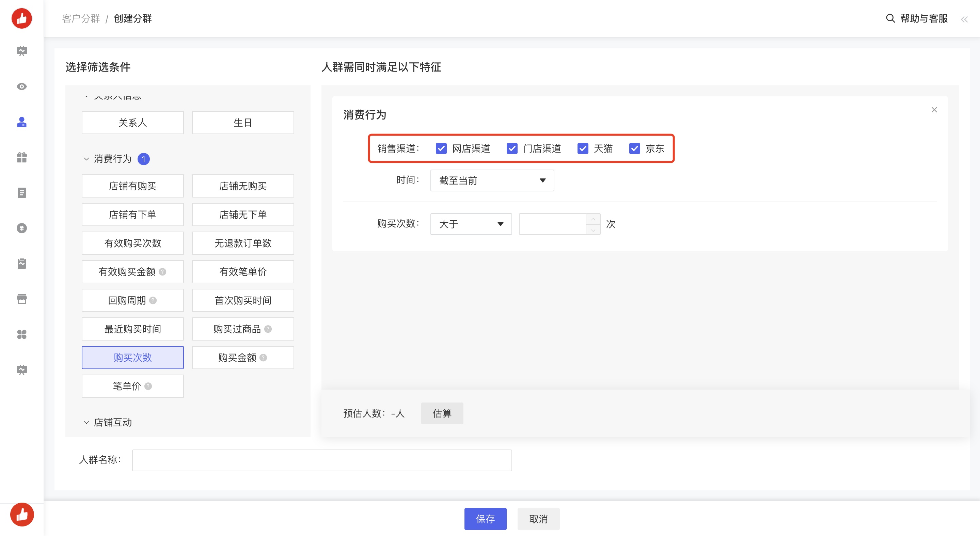980x536 pixels.
Task: Select the 回购周期 filter
Action: pyautogui.click(x=132, y=300)
